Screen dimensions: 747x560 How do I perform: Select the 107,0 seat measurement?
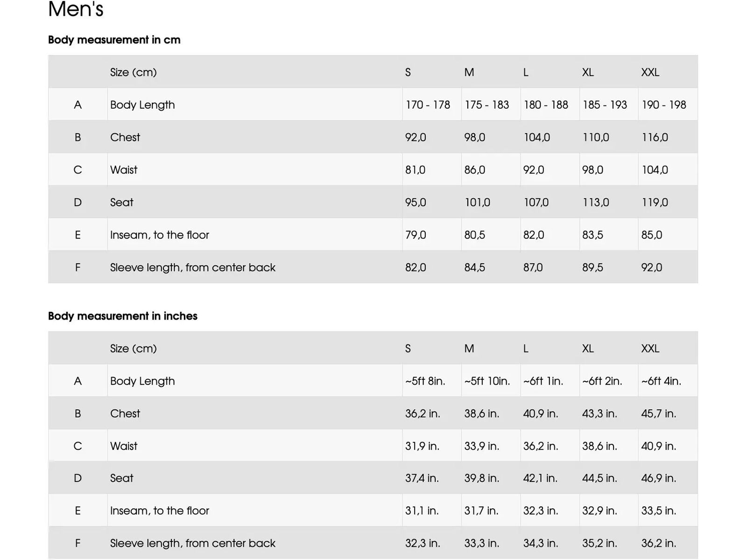coord(536,203)
